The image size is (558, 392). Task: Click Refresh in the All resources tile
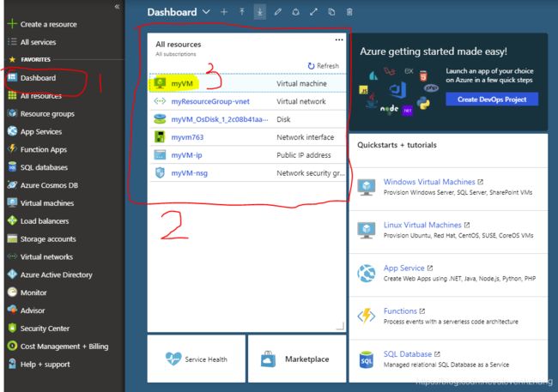pyautogui.click(x=323, y=66)
